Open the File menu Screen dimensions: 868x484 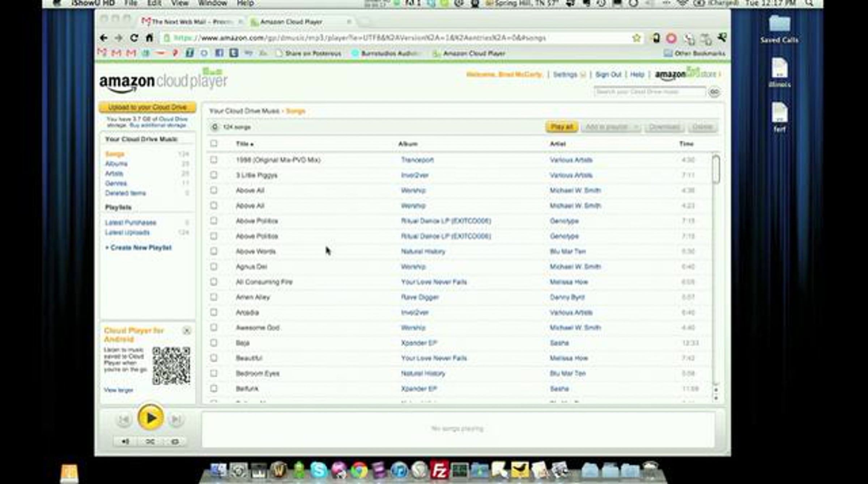pyautogui.click(x=131, y=3)
